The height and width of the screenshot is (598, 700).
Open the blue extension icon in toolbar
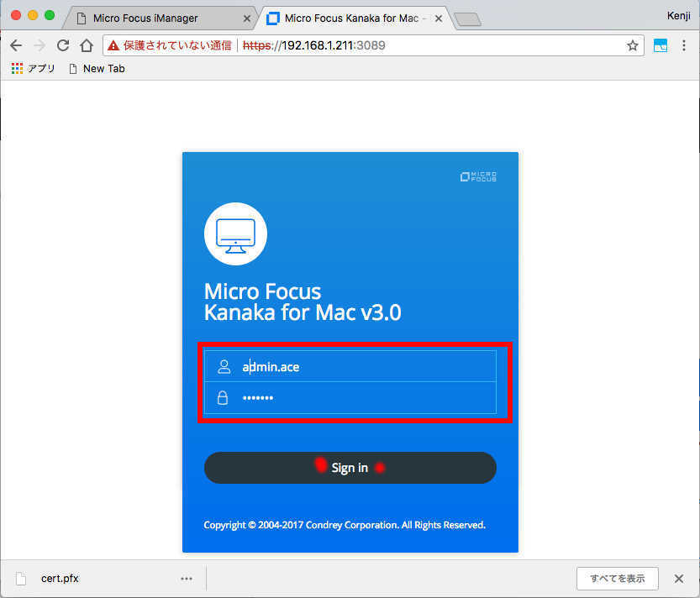point(661,45)
